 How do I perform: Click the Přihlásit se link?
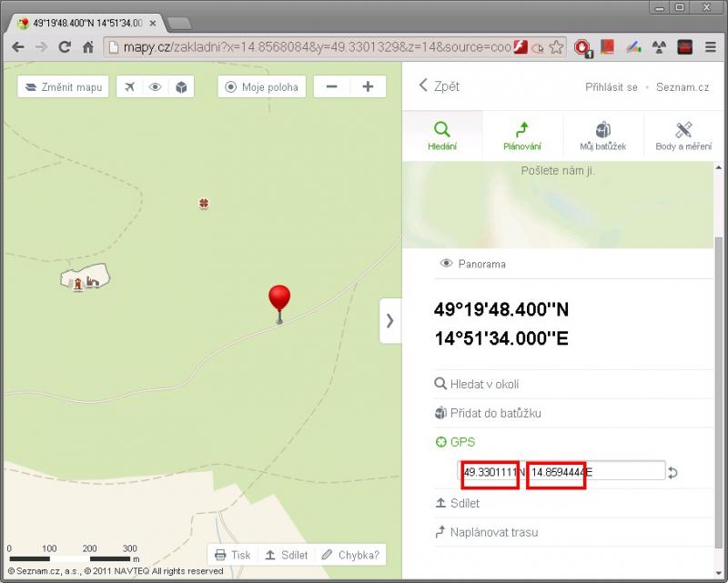611,86
